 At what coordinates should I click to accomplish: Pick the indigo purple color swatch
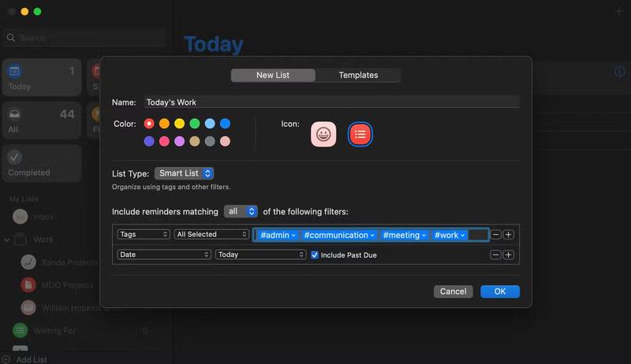[x=149, y=141]
